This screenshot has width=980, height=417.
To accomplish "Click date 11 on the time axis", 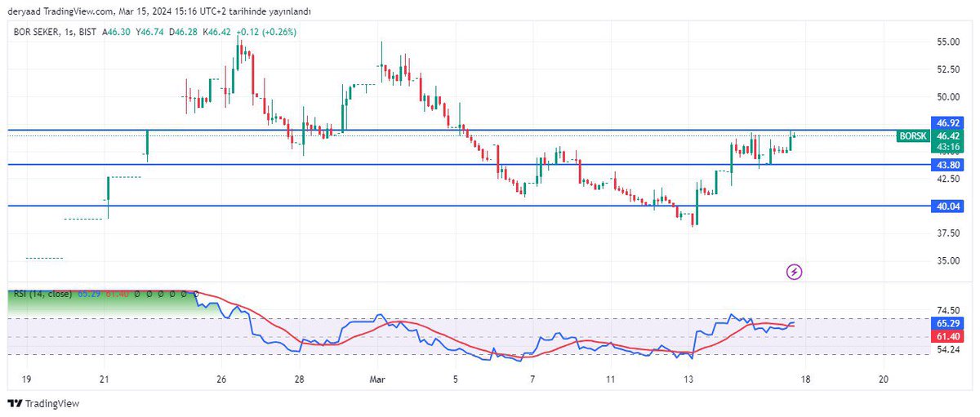I will pyautogui.click(x=610, y=379).
